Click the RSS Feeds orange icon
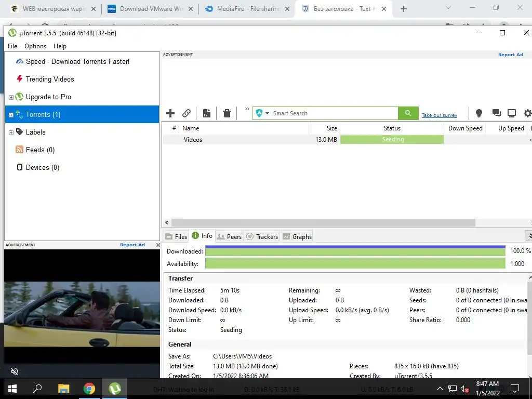532x399 pixels. click(x=19, y=149)
